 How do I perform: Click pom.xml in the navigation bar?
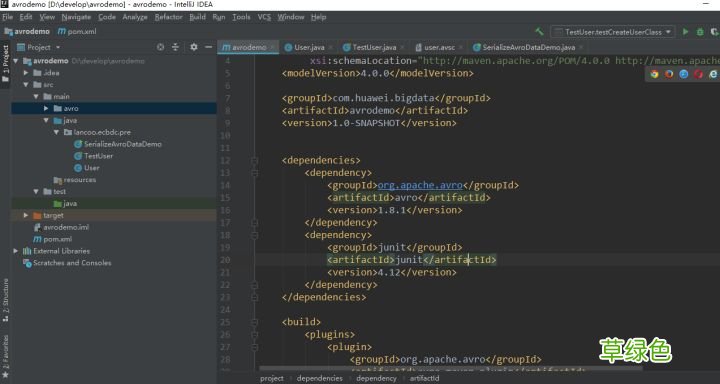tap(78, 32)
